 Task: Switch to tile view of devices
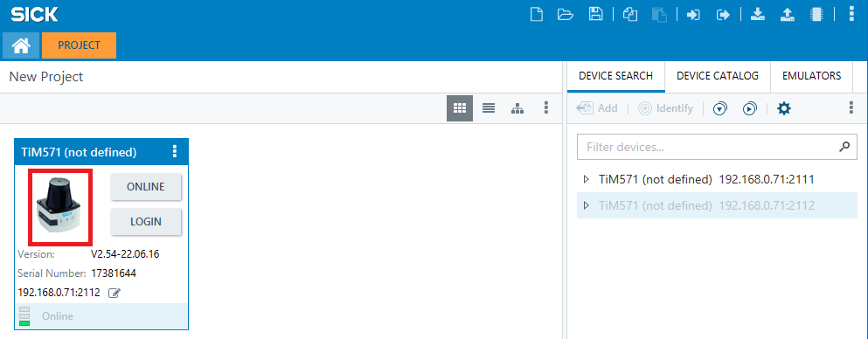pos(460,108)
